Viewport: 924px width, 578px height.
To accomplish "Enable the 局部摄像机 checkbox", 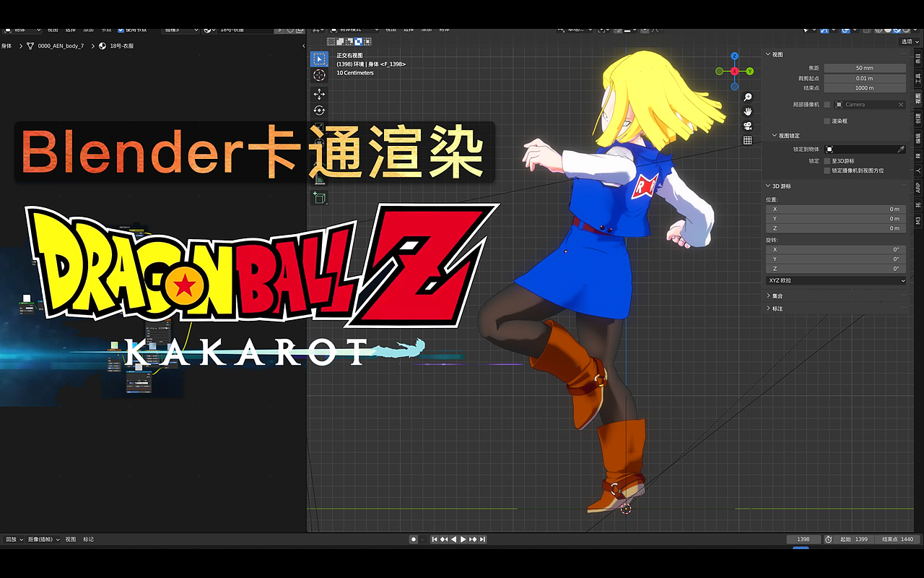I will (827, 105).
